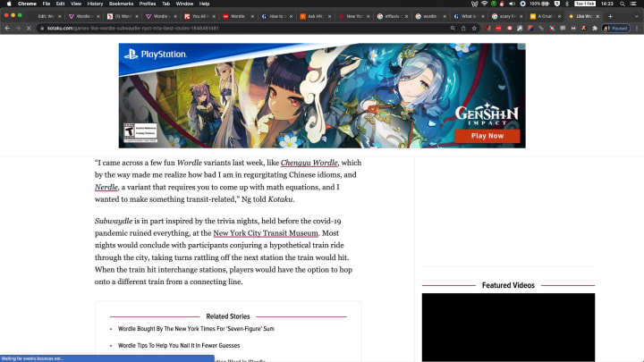Switch to the 'New Yor' tab
The width and height of the screenshot is (644, 362).
click(352, 16)
